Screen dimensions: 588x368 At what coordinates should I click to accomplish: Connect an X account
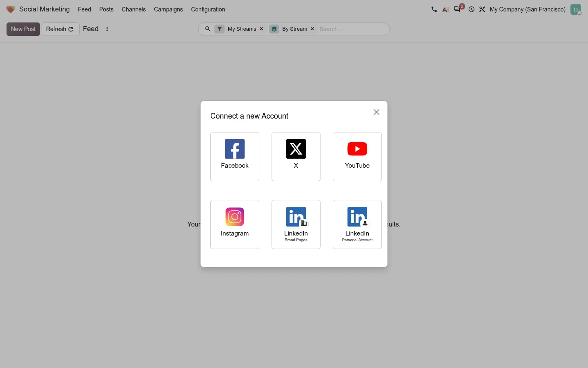(x=296, y=157)
